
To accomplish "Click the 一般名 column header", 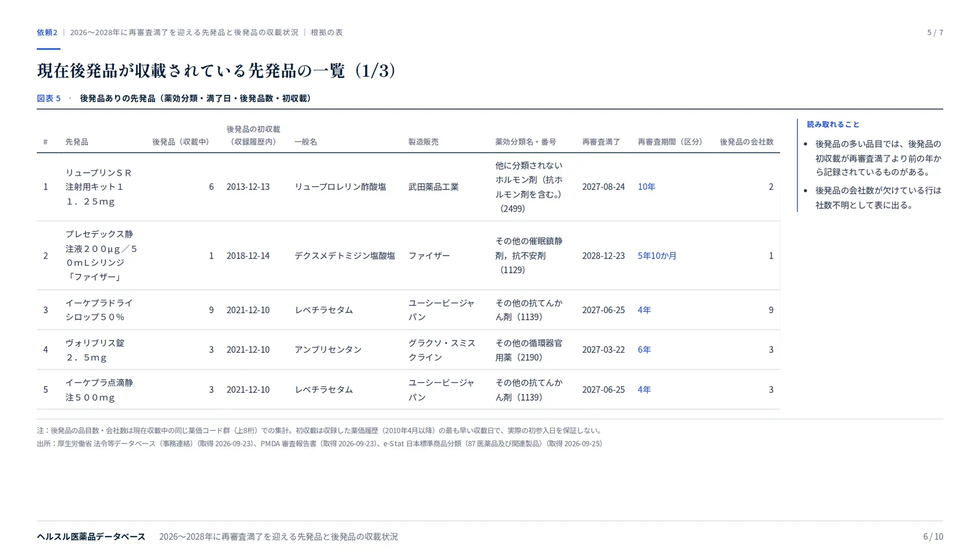I will 306,142.
